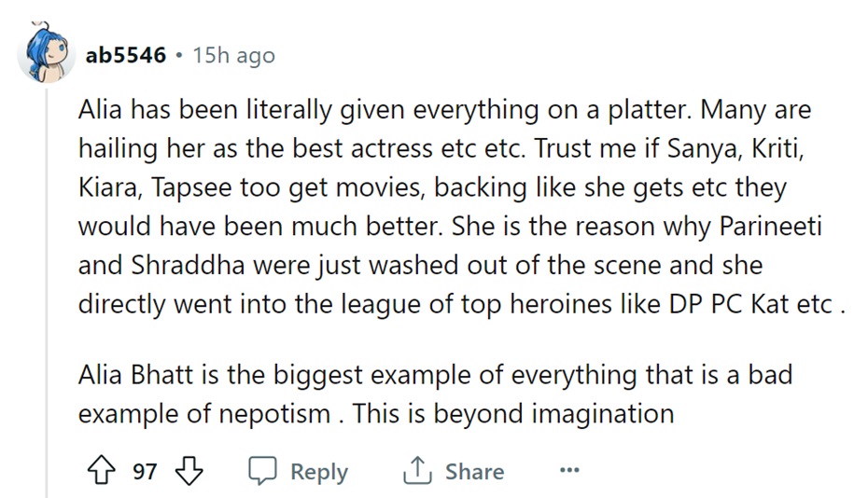Click the speech bubble Reply icon
Image resolution: width=868 pixels, height=498 pixels.
[262, 471]
